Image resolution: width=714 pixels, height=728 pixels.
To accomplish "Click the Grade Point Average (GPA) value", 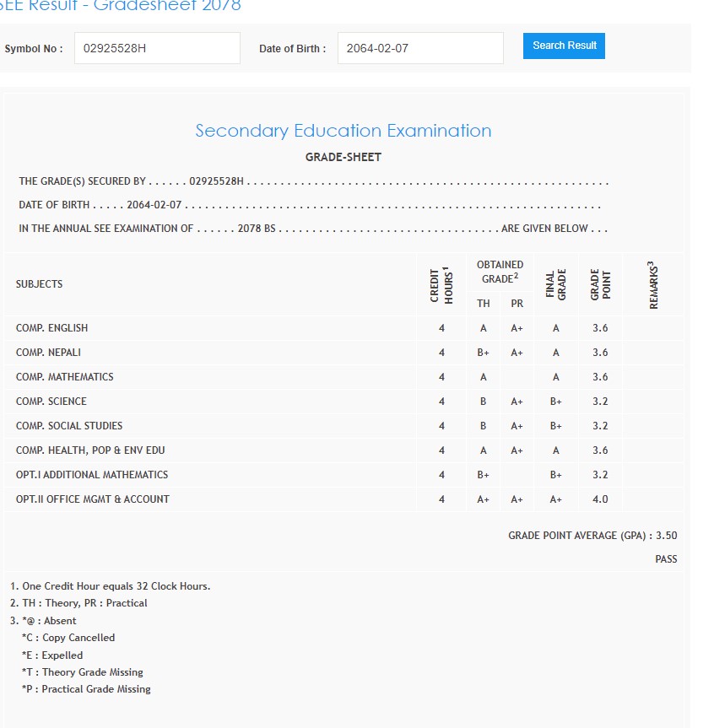I will 666,536.
